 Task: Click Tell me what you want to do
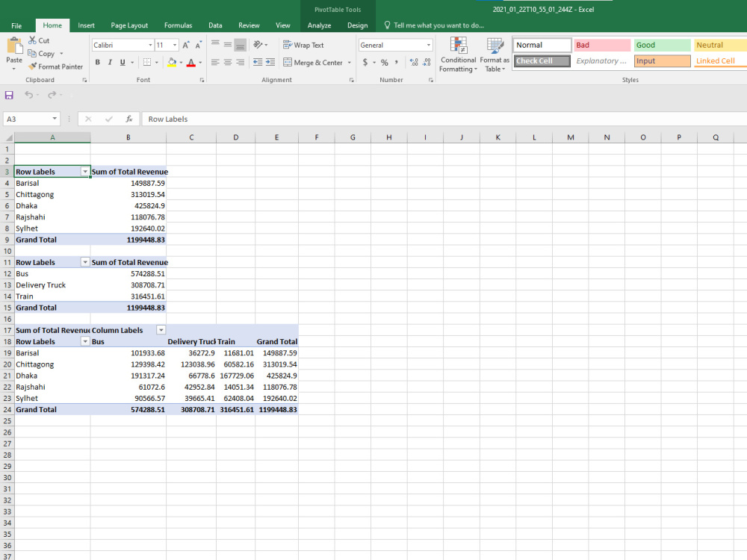(434, 25)
